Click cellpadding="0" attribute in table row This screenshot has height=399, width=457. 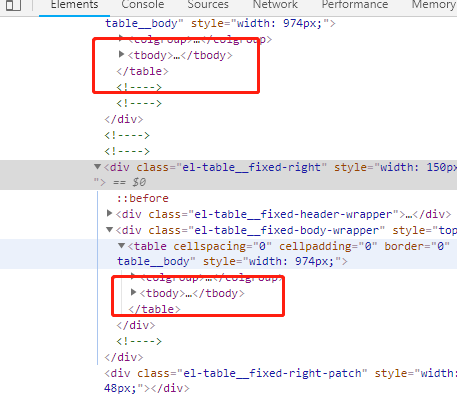click(x=328, y=246)
